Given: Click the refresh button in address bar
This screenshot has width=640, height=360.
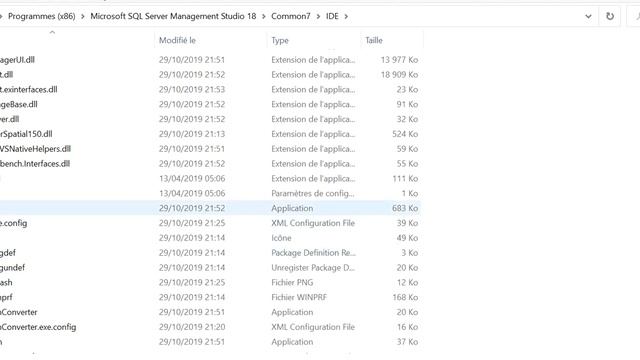Looking at the screenshot, I should pyautogui.click(x=610, y=16).
